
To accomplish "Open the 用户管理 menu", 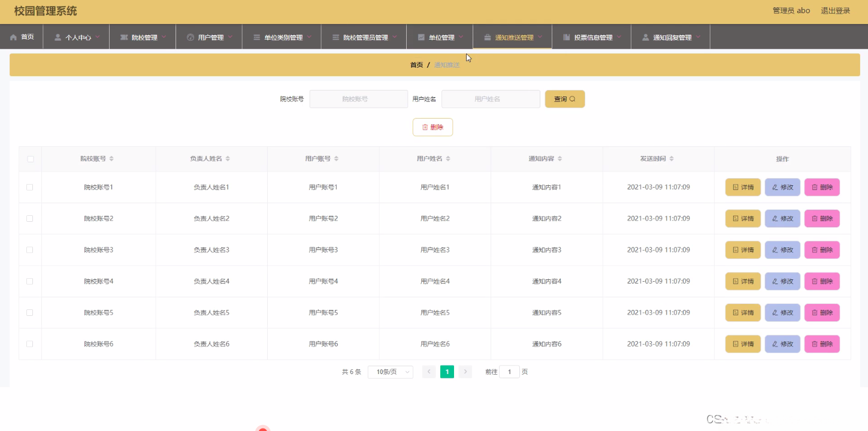I will [209, 37].
